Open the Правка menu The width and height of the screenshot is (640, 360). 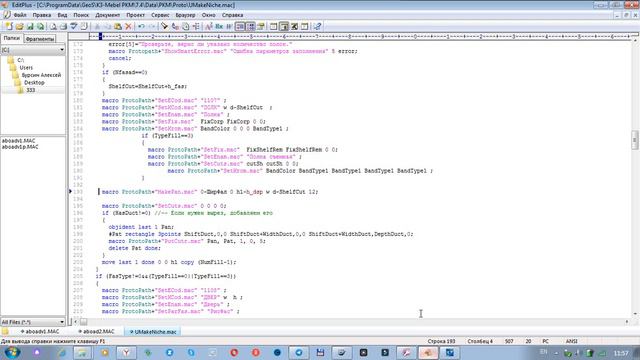pos(42,15)
